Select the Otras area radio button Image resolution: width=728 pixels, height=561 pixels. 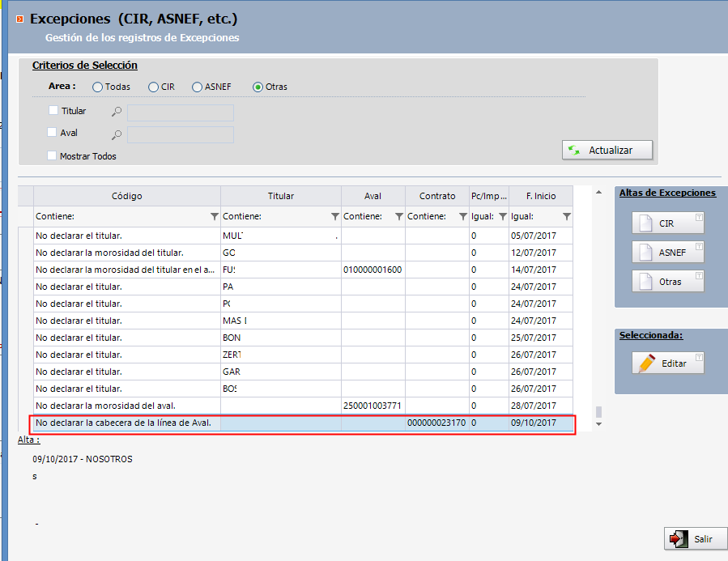tap(258, 87)
